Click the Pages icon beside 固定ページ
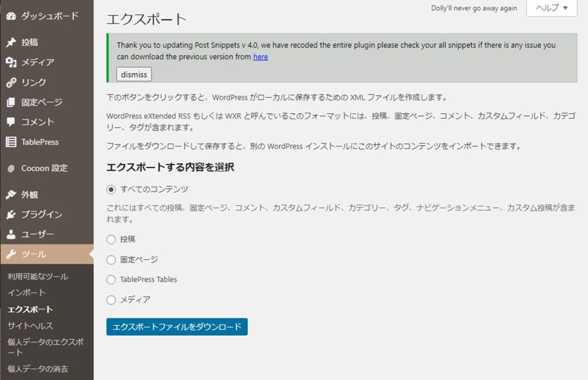This screenshot has width=588, height=380. pyautogui.click(x=11, y=102)
